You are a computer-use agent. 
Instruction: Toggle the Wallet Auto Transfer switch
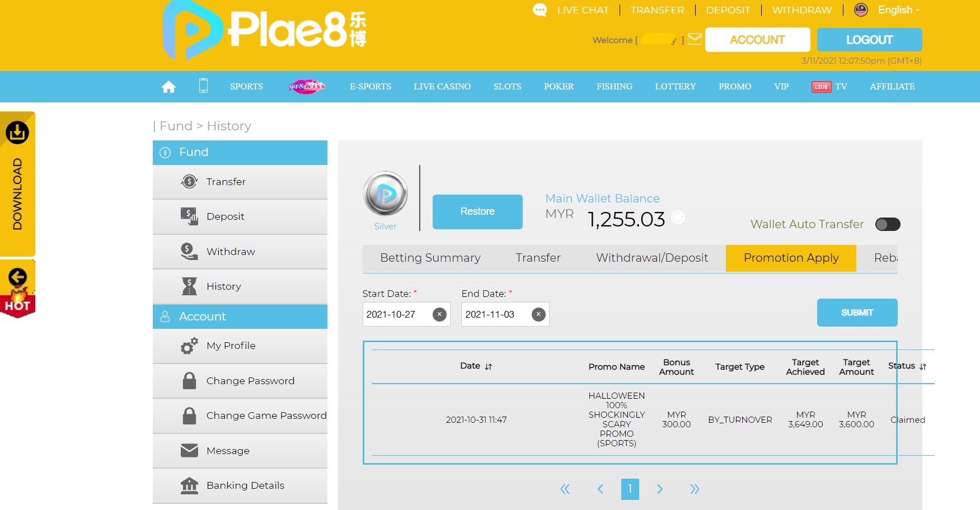[888, 224]
